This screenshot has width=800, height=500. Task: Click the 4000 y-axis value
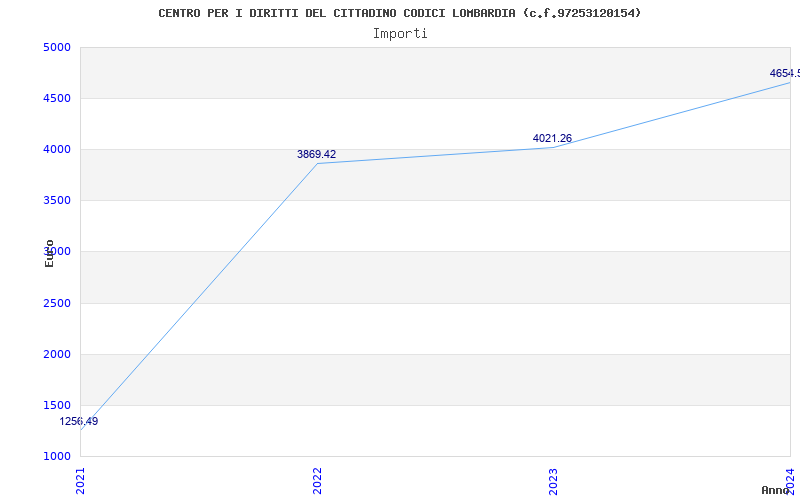[57, 149]
